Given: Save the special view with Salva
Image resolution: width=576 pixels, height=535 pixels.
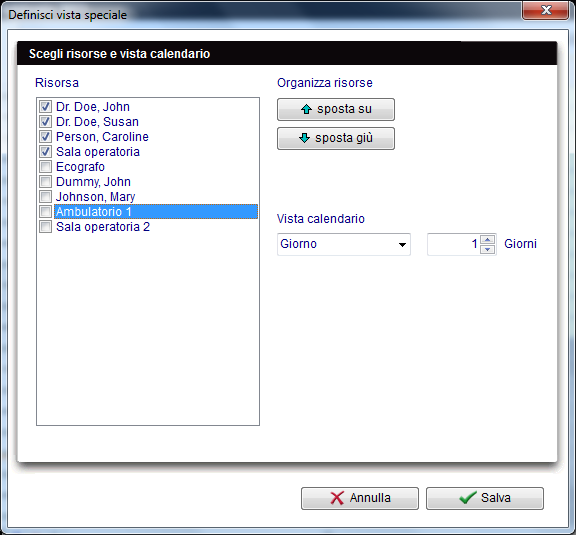Looking at the screenshot, I should tap(485, 498).
